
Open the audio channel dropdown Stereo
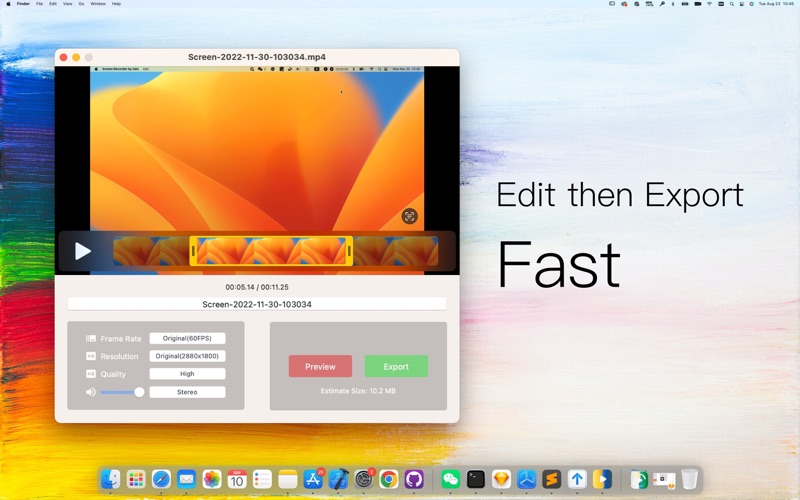[x=187, y=392]
